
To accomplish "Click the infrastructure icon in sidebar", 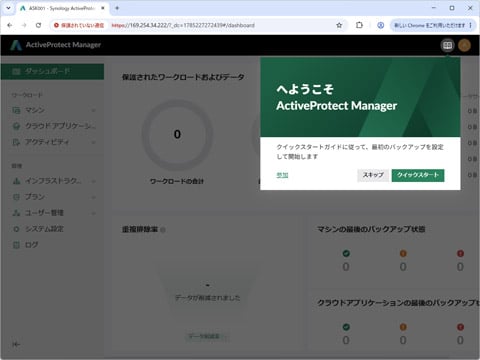I will click(x=16, y=181).
